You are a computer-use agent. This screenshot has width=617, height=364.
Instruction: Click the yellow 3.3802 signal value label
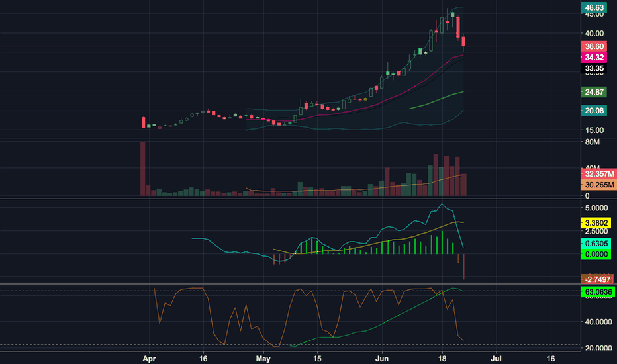coord(596,223)
